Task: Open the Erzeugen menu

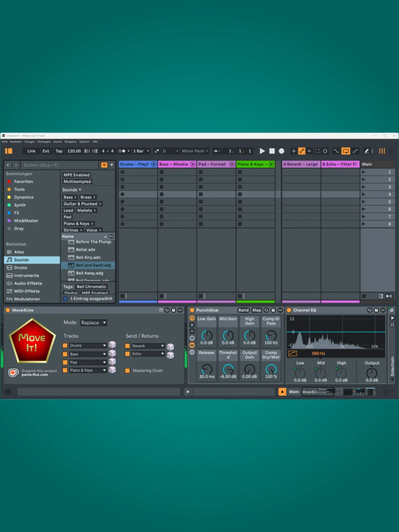Action: coord(30,141)
